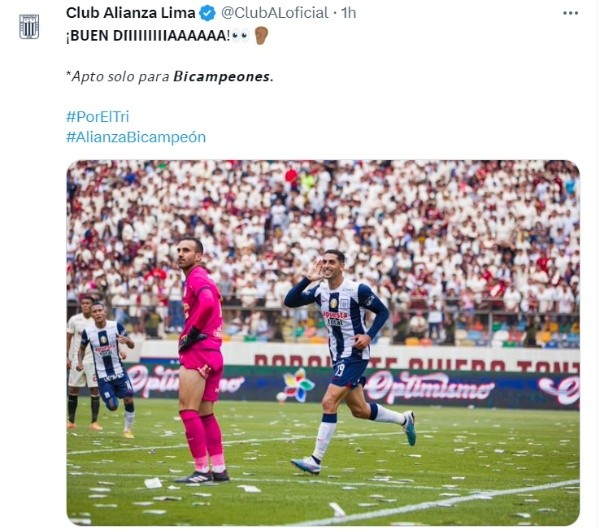
Task: Open the attached match photo
Action: 323,342
